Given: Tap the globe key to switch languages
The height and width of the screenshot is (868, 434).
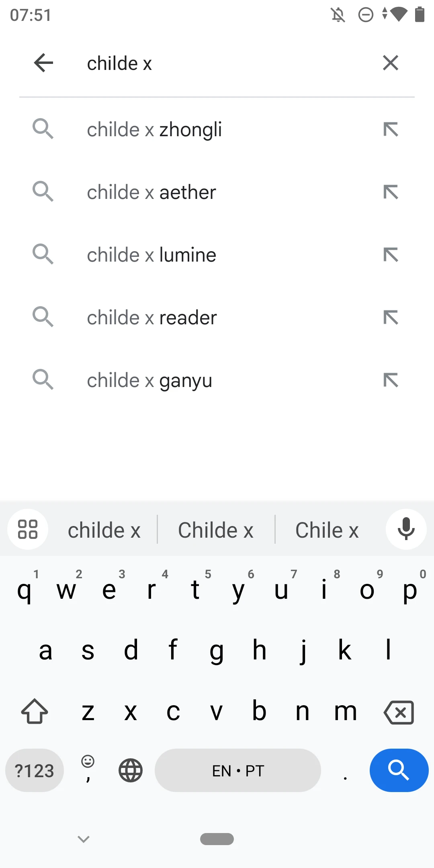Looking at the screenshot, I should 130,770.
